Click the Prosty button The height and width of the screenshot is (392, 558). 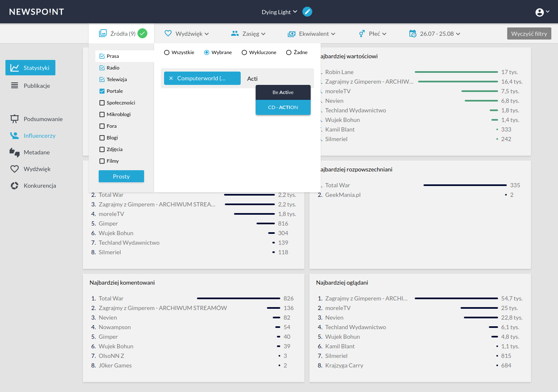point(121,176)
